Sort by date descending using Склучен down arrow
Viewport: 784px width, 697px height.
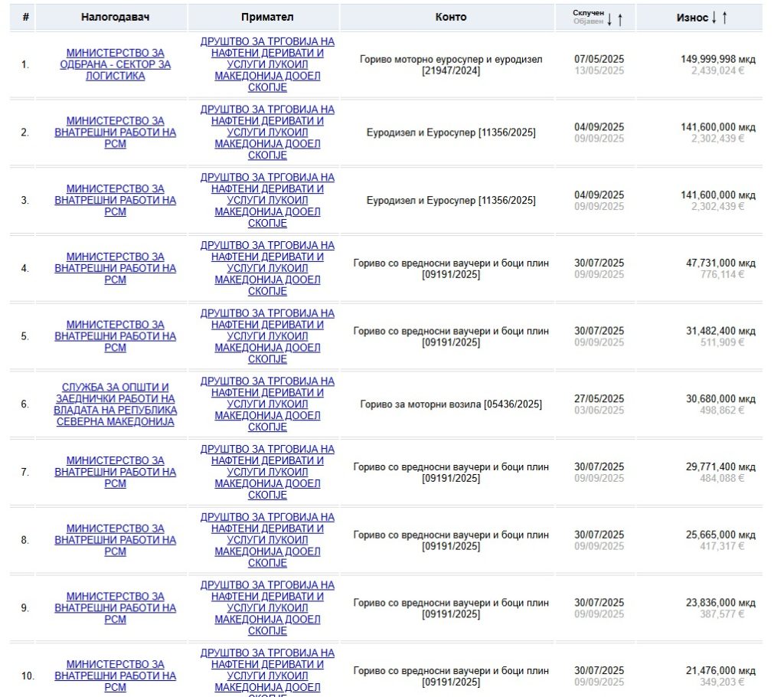click(609, 19)
